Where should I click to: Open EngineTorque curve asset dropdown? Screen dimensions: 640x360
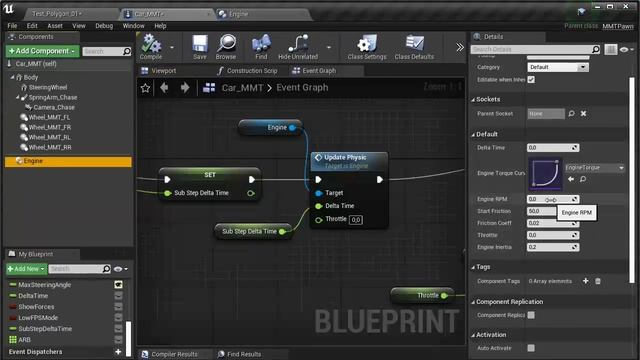tap(595, 168)
